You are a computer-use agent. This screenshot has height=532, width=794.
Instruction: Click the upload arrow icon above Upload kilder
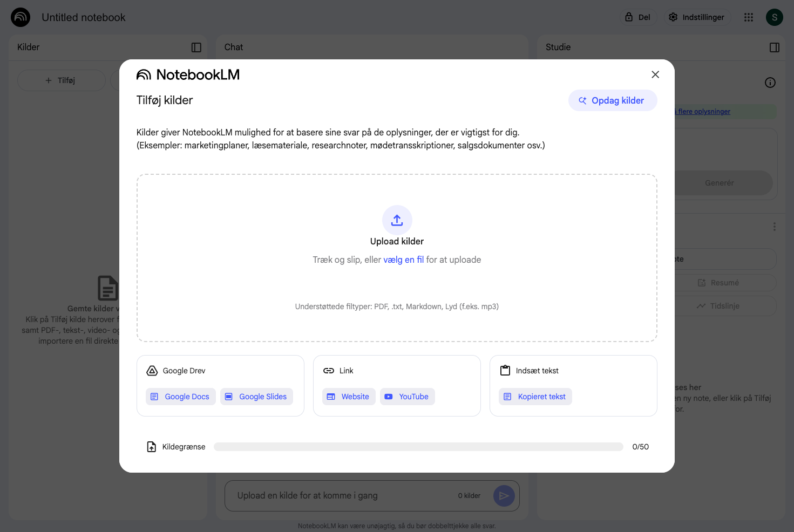point(397,220)
